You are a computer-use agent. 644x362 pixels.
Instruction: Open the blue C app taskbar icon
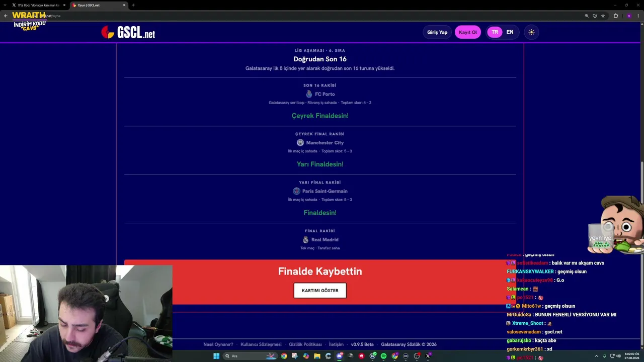click(x=328, y=356)
